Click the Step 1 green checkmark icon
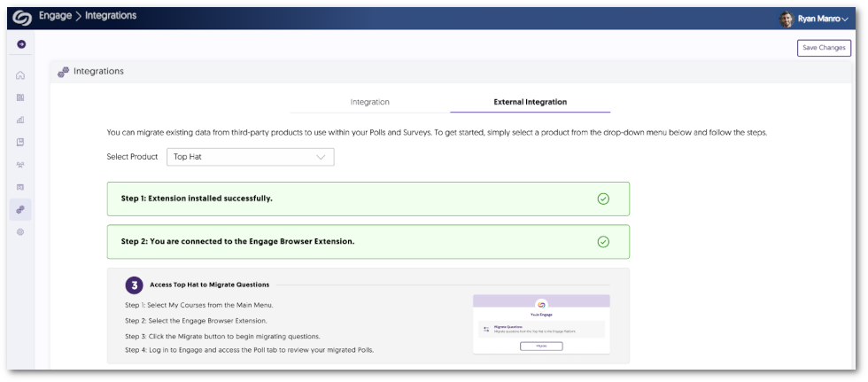 pyautogui.click(x=603, y=199)
